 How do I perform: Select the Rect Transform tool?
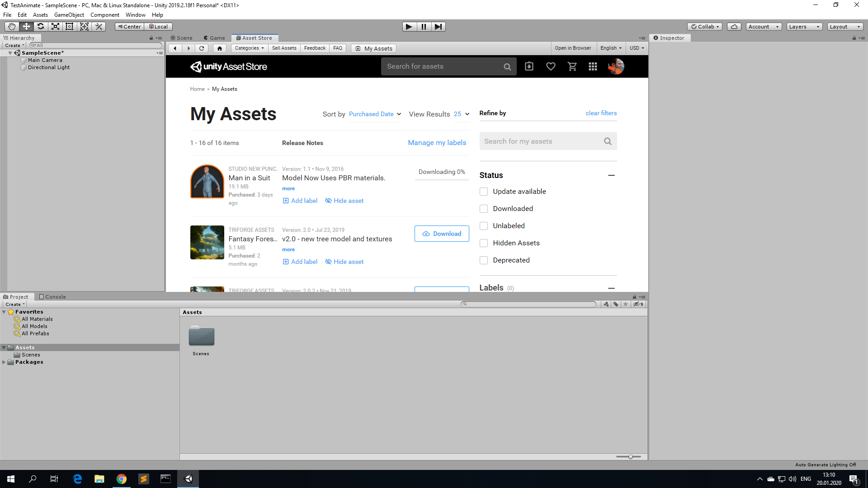point(70,27)
